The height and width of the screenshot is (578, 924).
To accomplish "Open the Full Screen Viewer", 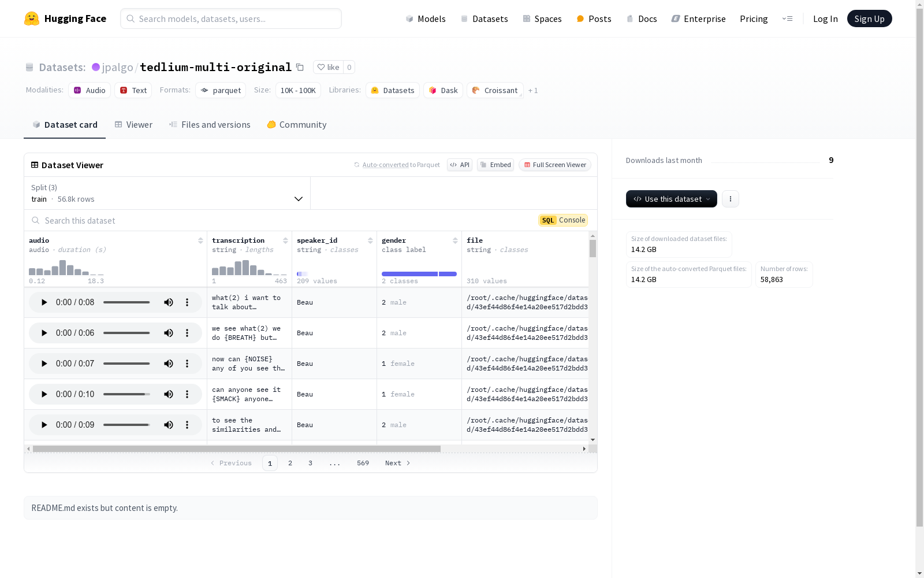I will pyautogui.click(x=555, y=165).
